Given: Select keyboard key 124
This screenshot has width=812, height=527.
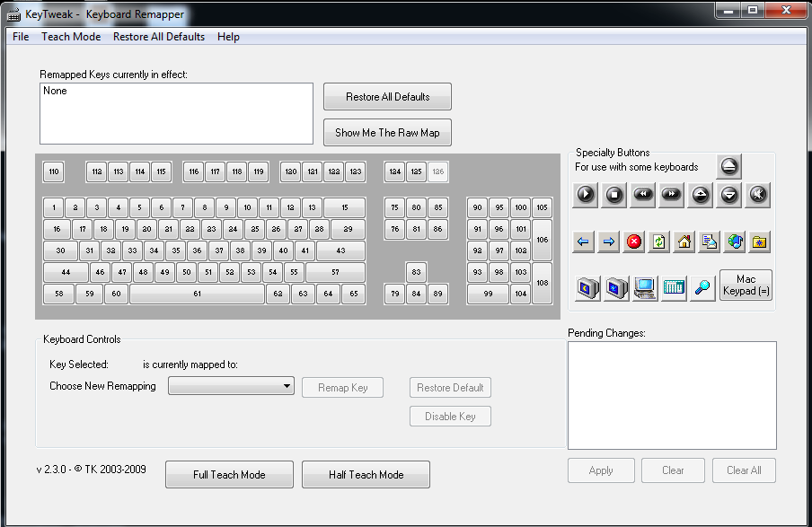Looking at the screenshot, I should pos(395,171).
